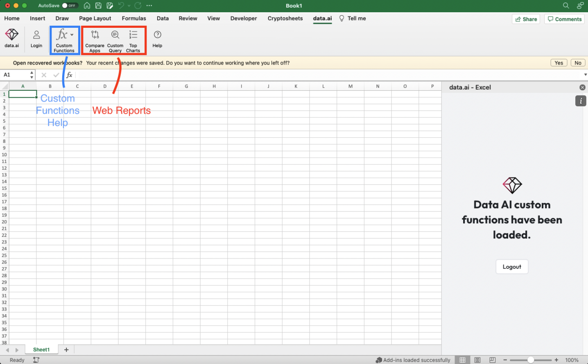Viewport: 588px width, 364px height.
Task: Open more quick access options ellipsis
Action: point(149,6)
